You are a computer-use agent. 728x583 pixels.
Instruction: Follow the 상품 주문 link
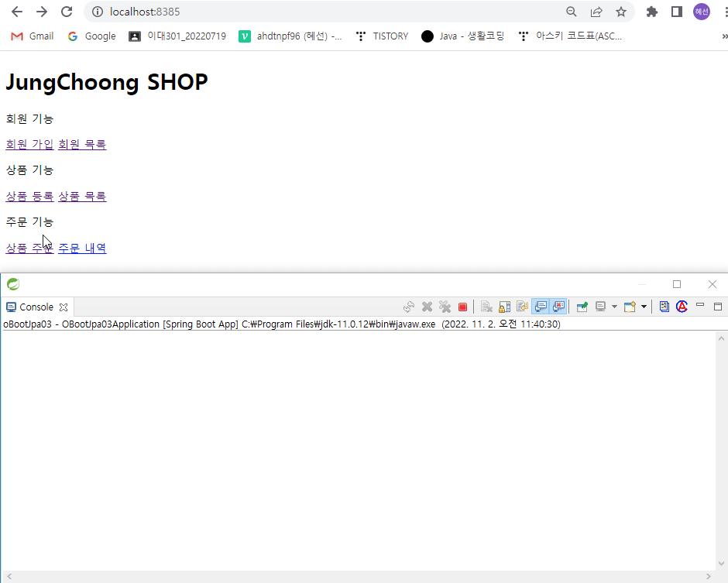(x=29, y=249)
